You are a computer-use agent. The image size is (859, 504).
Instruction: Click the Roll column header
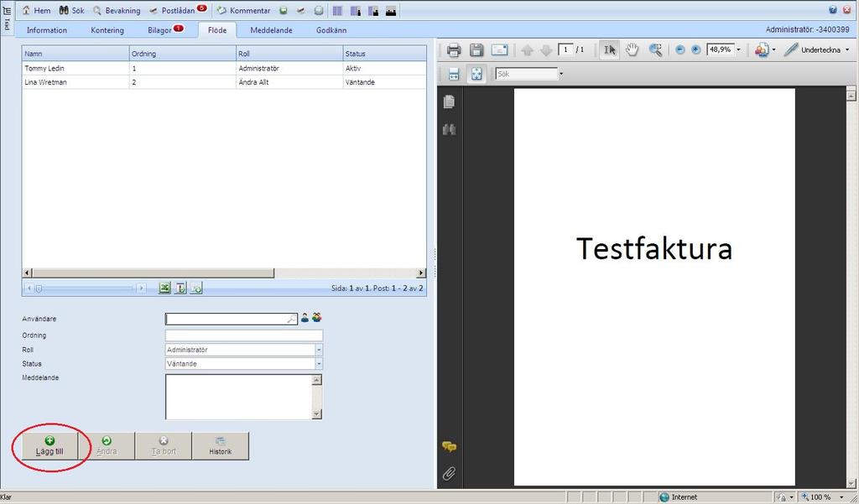[289, 54]
